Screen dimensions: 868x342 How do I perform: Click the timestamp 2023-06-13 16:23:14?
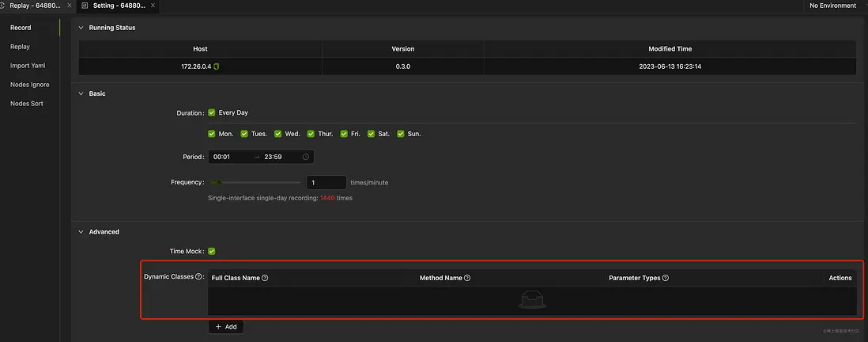tap(670, 66)
